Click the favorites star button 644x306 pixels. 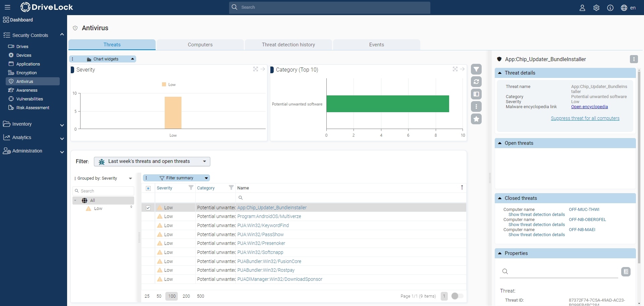(476, 119)
